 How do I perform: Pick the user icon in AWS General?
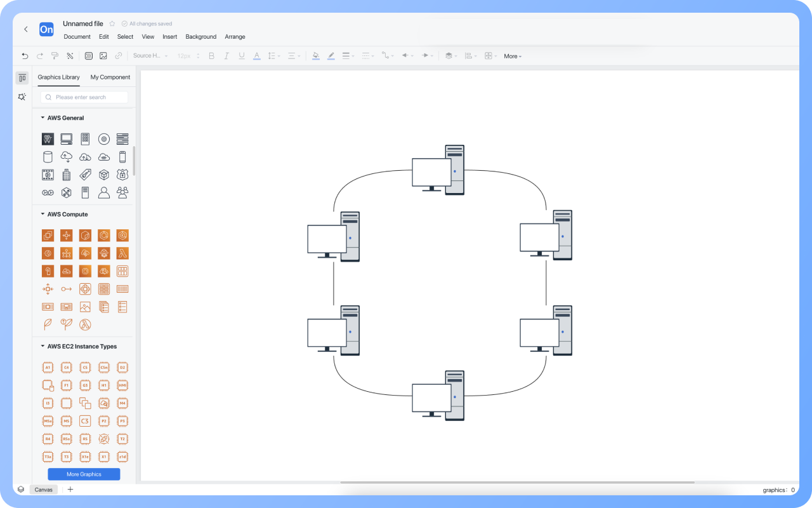pos(104,192)
